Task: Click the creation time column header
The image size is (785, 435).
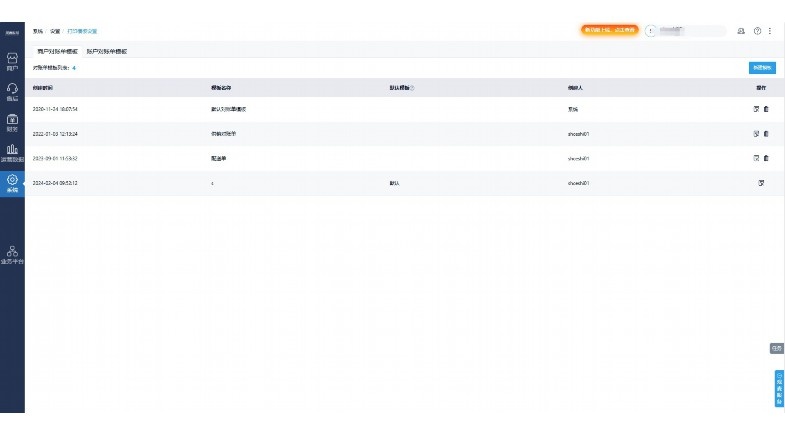Action: [x=43, y=88]
